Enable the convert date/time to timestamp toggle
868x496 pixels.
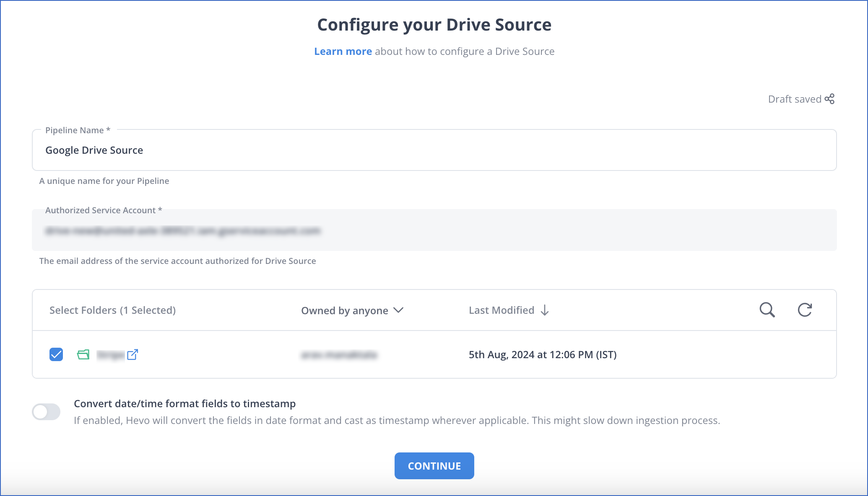coord(46,412)
